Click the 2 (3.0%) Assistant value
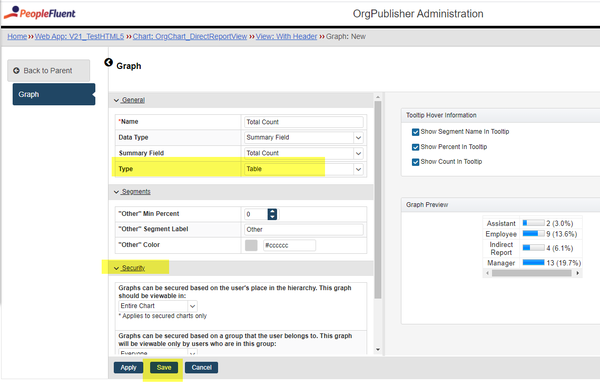Image resolution: width=600 pixels, height=386 pixels. coord(560,223)
